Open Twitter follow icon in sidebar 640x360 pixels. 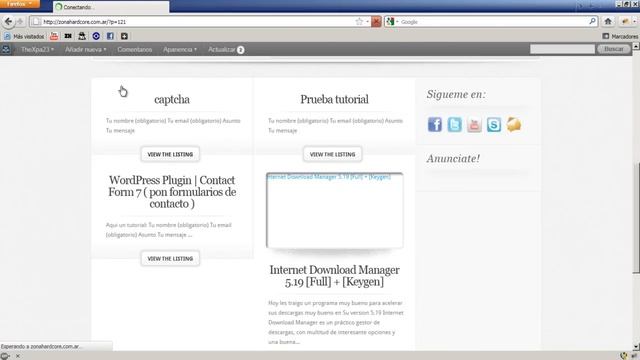[x=454, y=124]
